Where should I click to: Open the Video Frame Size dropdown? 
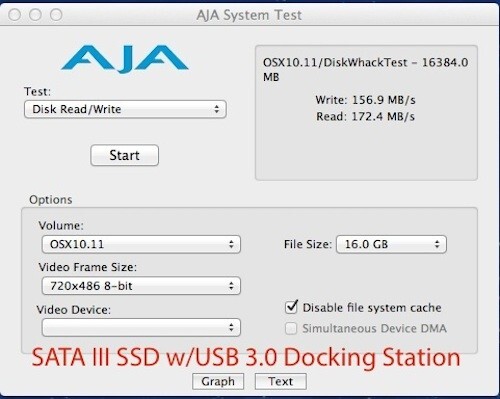click(141, 286)
